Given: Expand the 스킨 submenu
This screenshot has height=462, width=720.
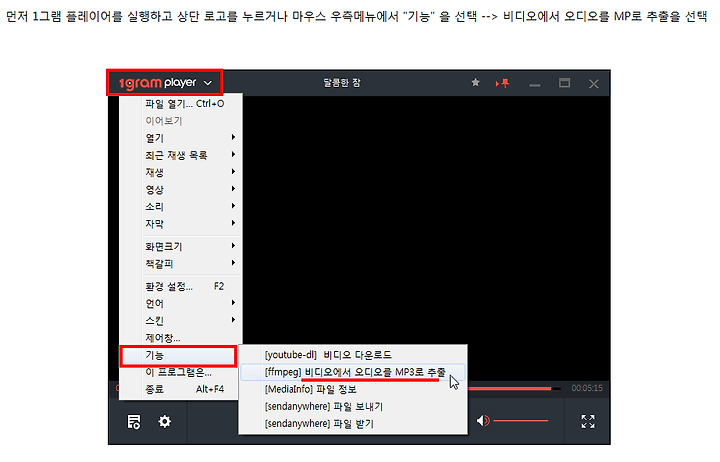Looking at the screenshot, I should pyautogui.click(x=181, y=321).
